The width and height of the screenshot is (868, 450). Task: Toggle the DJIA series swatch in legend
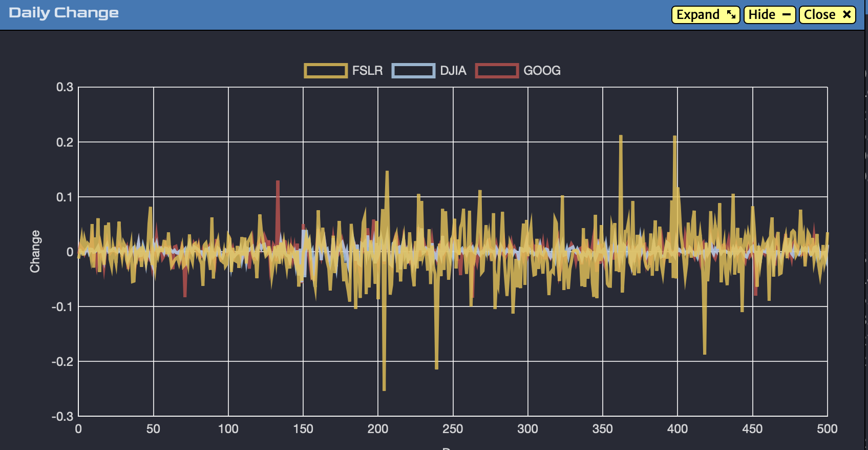(413, 71)
